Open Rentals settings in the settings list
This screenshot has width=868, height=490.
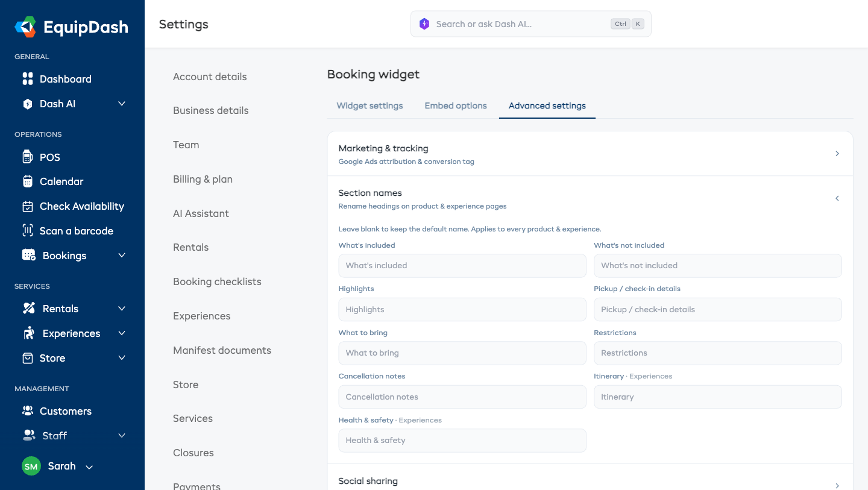point(190,247)
